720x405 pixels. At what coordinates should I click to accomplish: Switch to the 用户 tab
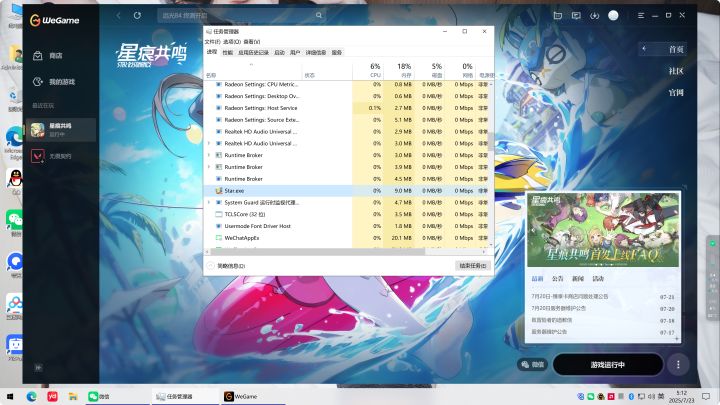[295, 53]
